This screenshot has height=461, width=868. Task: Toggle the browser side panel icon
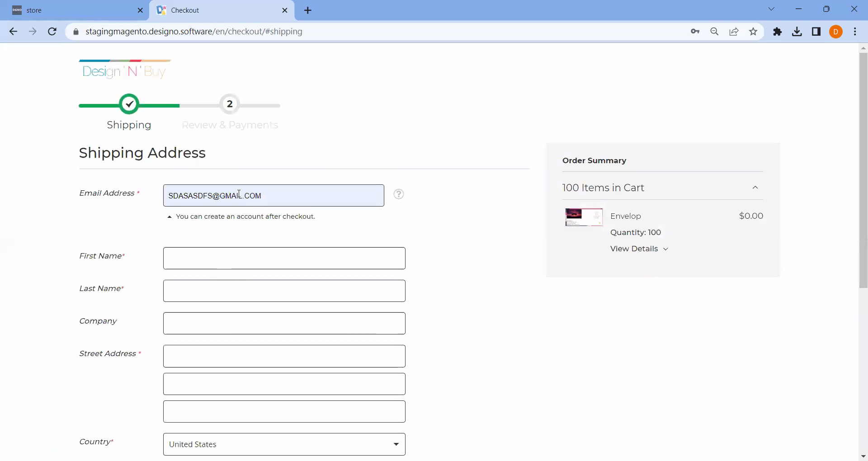[x=816, y=32]
